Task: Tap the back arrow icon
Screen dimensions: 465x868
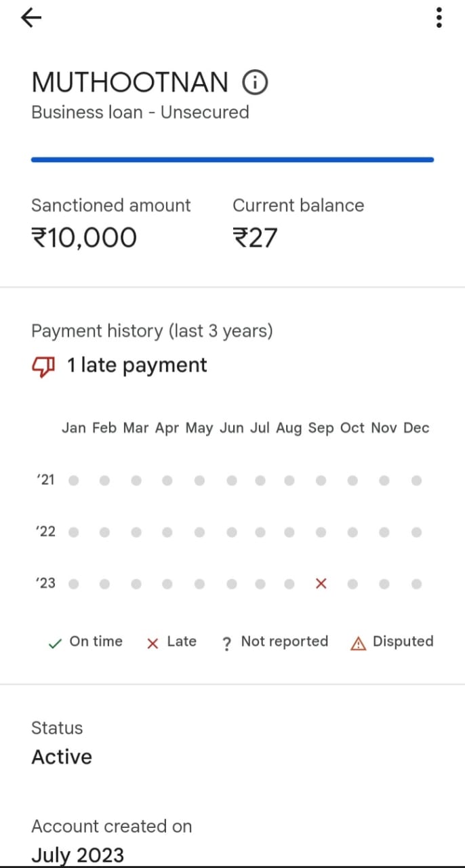Action: pyautogui.click(x=31, y=18)
